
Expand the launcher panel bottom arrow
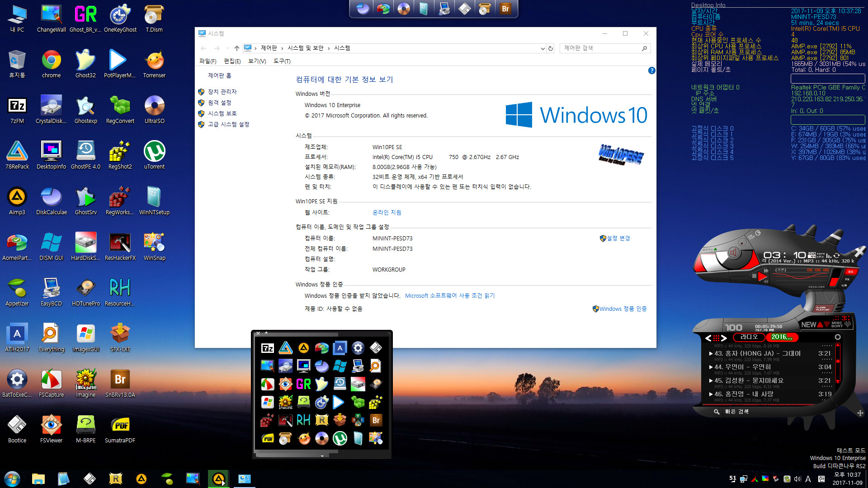[x=322, y=456]
